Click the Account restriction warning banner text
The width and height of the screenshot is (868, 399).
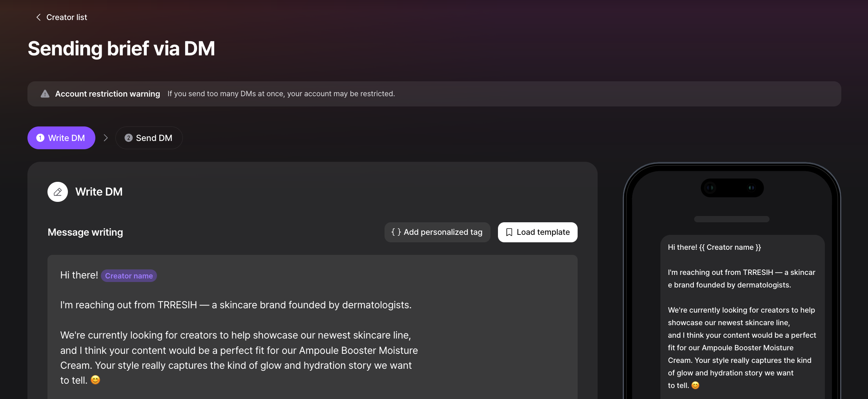pos(108,94)
